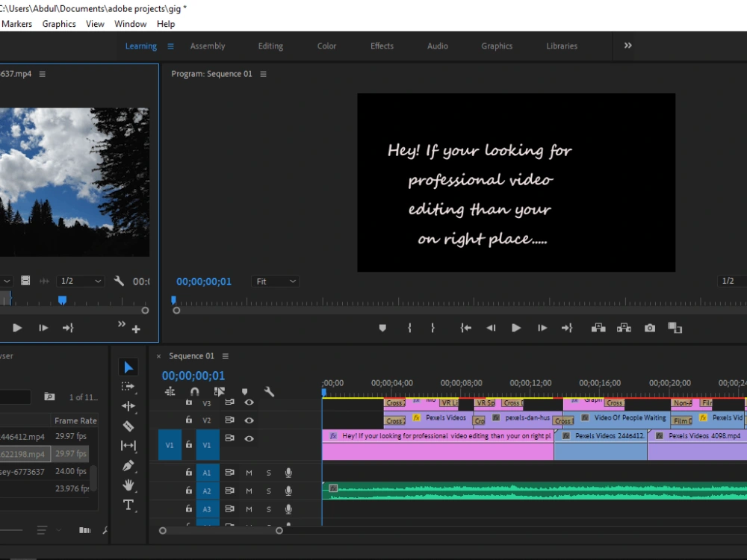
Task: Select the Razor tool
Action: (128, 426)
